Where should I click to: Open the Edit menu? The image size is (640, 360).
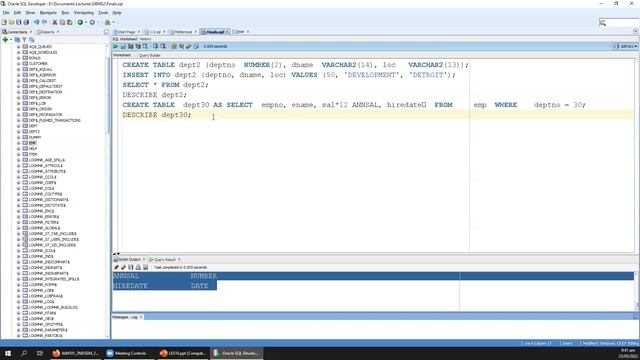click(x=17, y=13)
